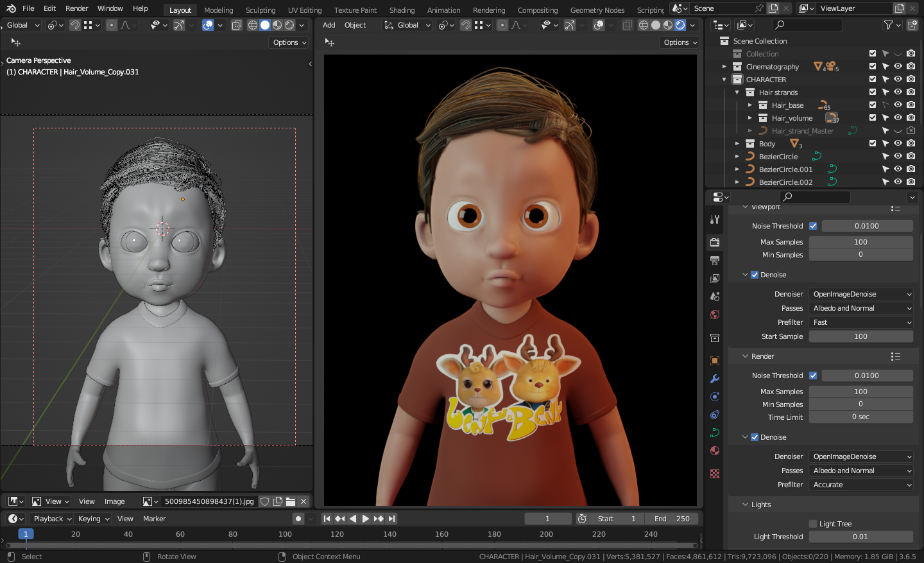This screenshot has width=924, height=563.
Task: Click the Light Threshold value slider
Action: (861, 537)
